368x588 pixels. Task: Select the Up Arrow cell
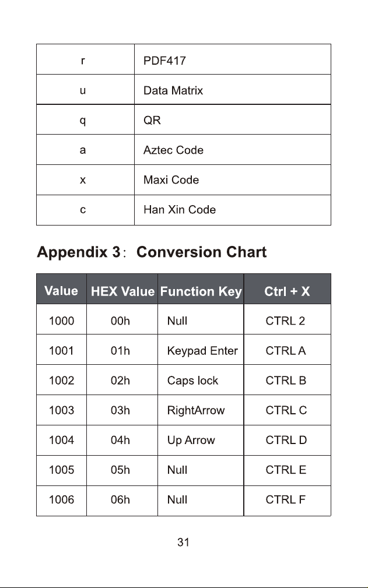pyautogui.click(x=201, y=440)
